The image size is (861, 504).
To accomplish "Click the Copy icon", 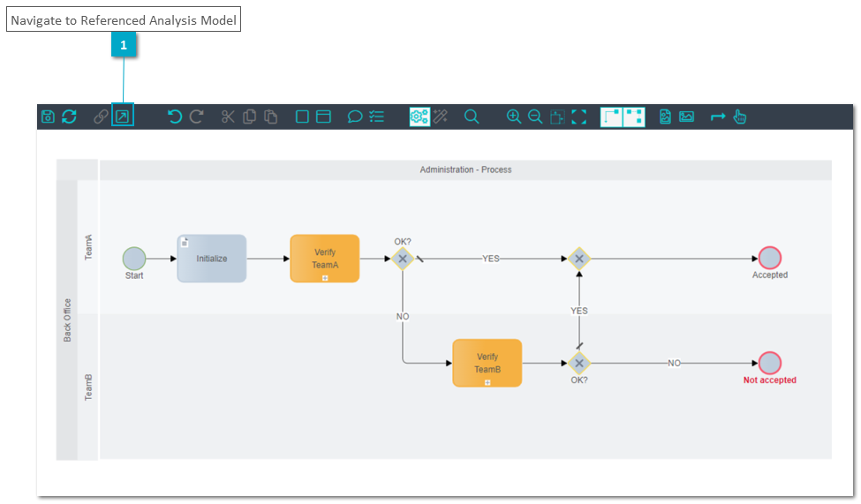I will (x=249, y=117).
